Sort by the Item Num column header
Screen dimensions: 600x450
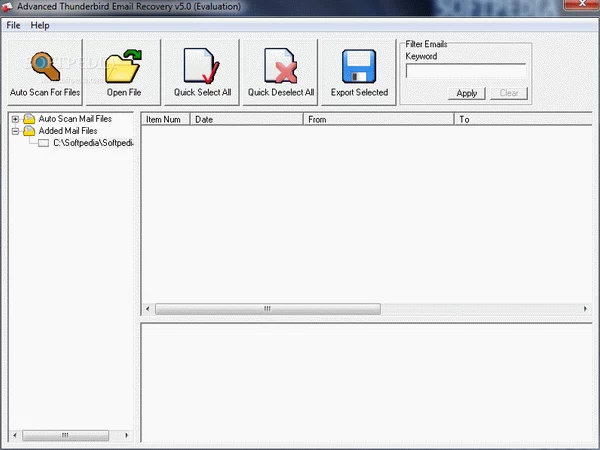point(166,119)
